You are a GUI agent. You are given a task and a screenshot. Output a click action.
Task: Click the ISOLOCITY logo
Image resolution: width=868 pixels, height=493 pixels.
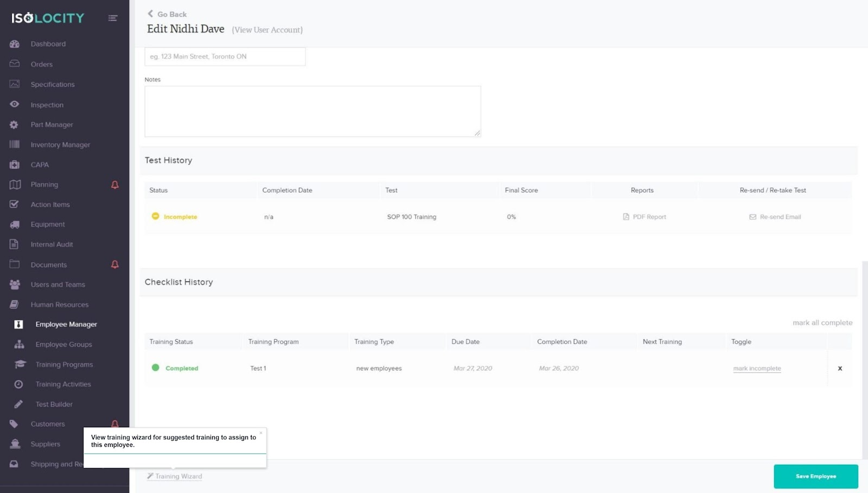pos(48,18)
